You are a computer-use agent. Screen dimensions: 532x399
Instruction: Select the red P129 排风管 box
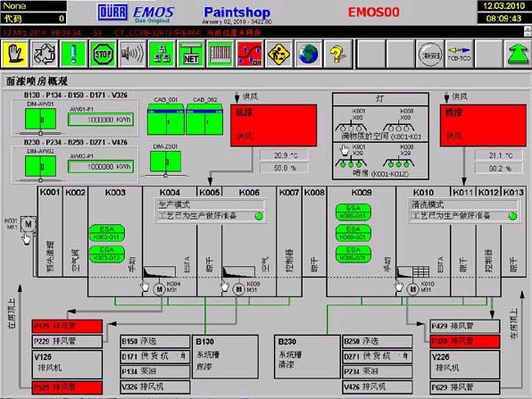tap(67, 326)
